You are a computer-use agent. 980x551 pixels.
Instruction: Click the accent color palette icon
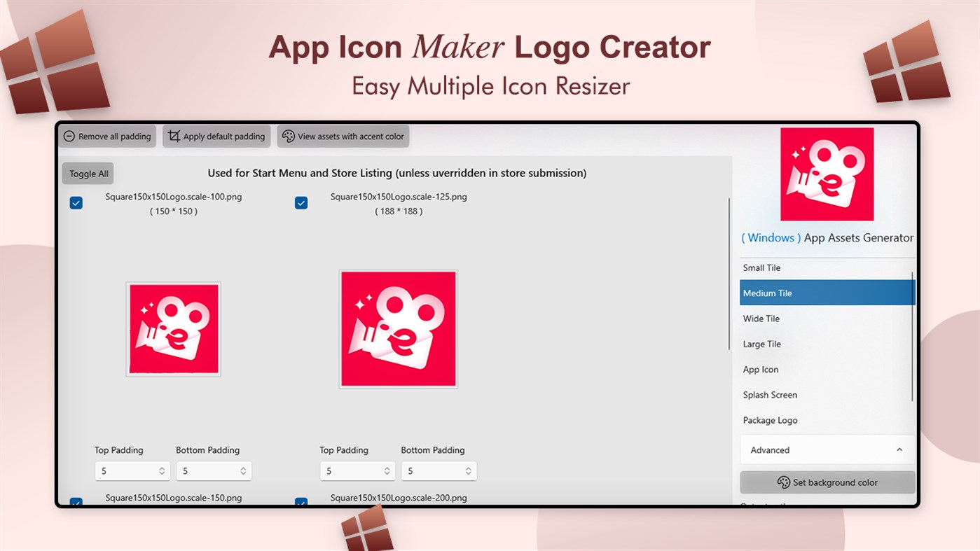288,136
